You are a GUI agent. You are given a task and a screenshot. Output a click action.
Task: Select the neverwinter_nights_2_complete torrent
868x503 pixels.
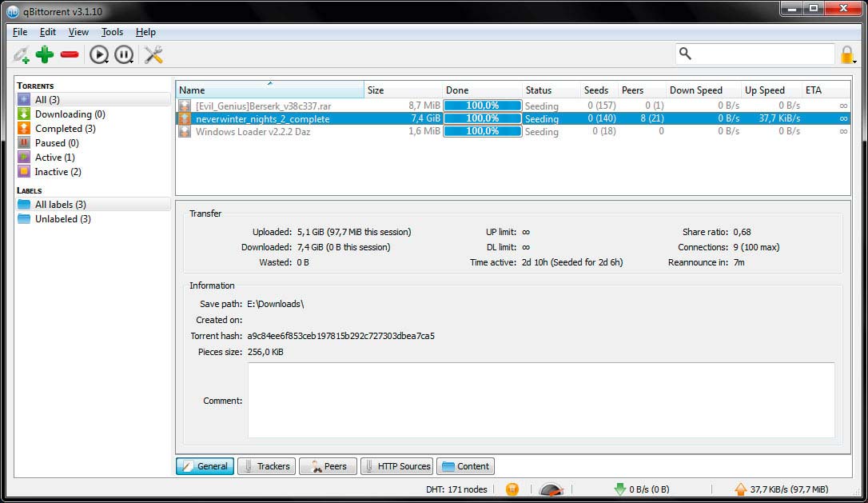tap(512, 118)
